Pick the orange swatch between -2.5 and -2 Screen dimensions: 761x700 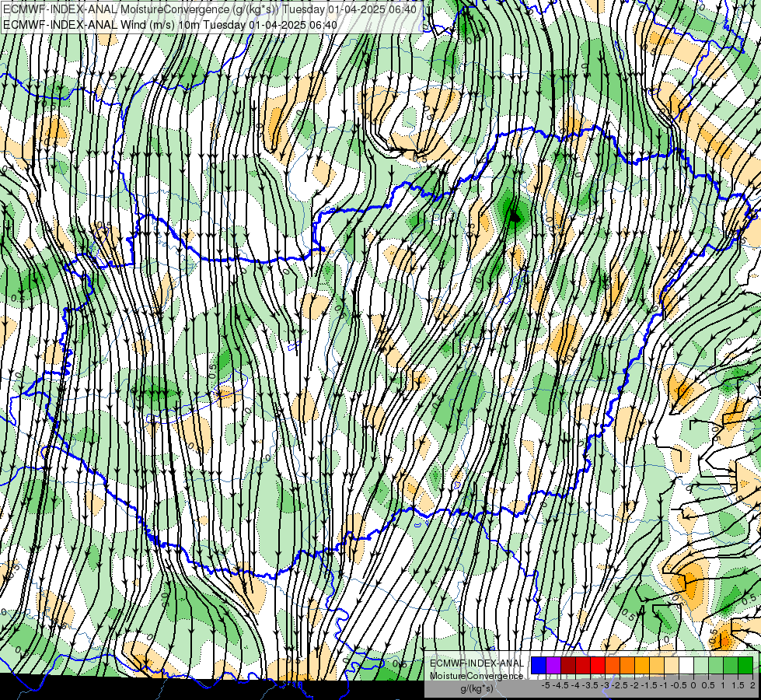click(627, 666)
